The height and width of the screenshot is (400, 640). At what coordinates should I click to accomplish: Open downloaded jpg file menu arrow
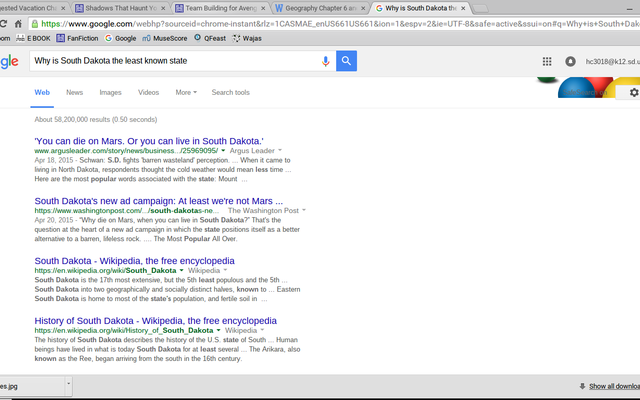(69, 384)
